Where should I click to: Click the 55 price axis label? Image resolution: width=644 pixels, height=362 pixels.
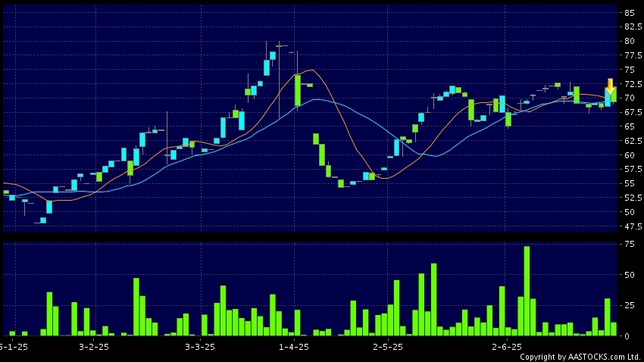pyautogui.click(x=629, y=183)
